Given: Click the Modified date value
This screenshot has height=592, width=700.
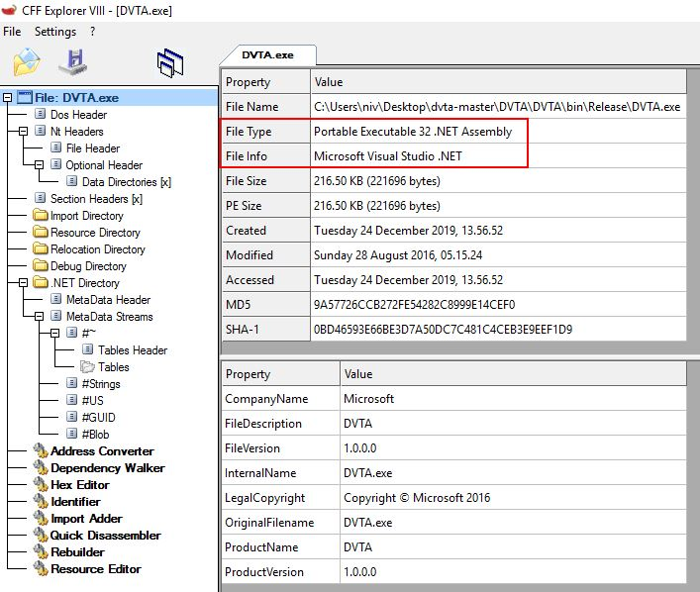Looking at the screenshot, I should click(398, 255).
